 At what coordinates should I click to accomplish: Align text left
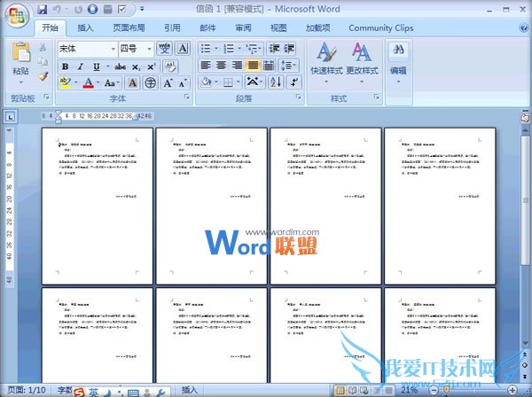206,65
